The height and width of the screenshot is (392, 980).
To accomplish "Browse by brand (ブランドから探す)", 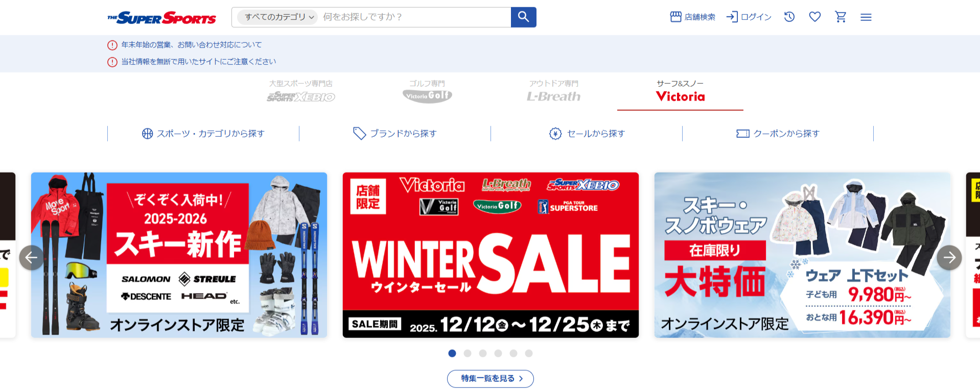I will point(395,134).
